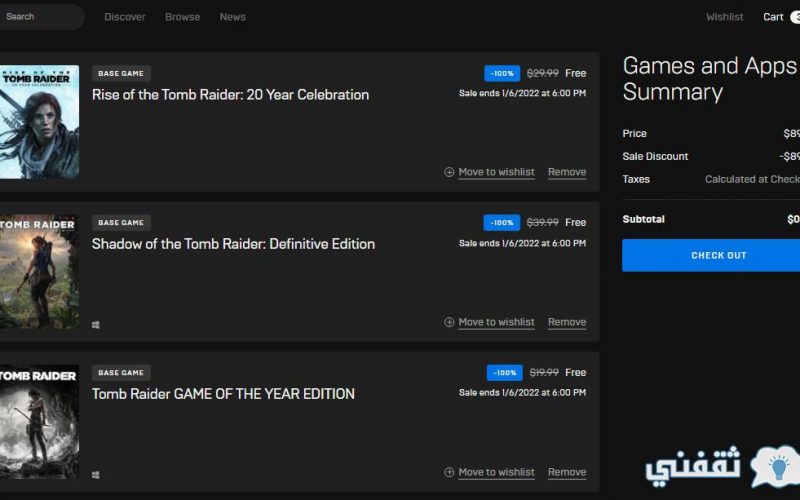Open Tomb Raider GAME OF THE YEAR EDITION title
Image resolution: width=800 pixels, height=500 pixels.
click(223, 394)
